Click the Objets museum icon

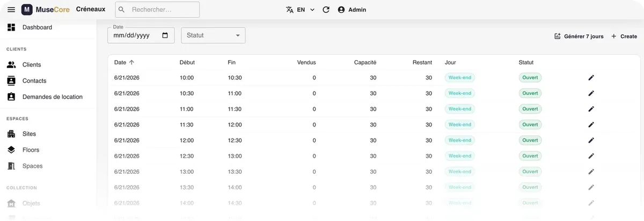[x=11, y=204]
